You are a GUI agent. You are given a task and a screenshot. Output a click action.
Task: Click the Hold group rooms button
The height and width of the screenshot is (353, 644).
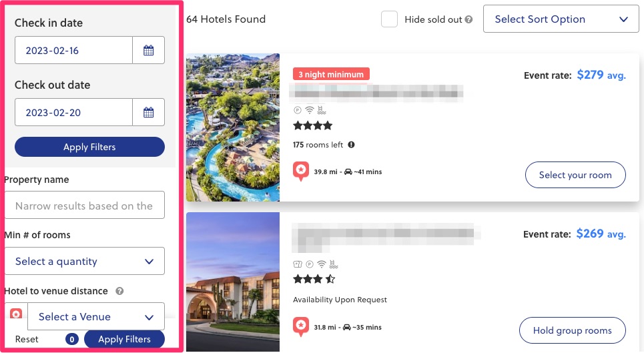point(572,330)
